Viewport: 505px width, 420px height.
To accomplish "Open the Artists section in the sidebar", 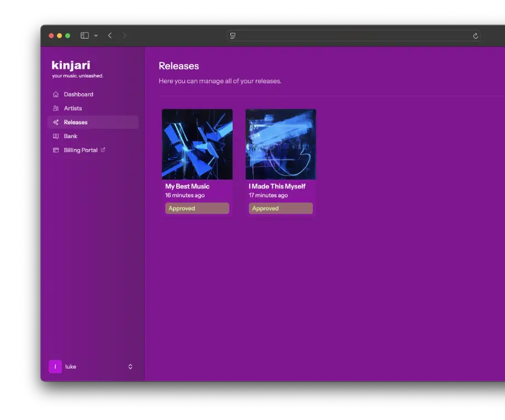I will (x=72, y=108).
